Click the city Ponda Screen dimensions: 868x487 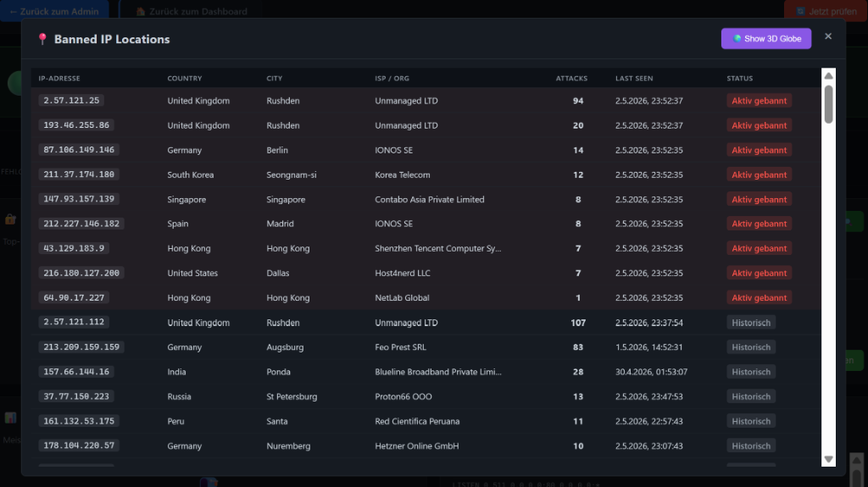[278, 372]
